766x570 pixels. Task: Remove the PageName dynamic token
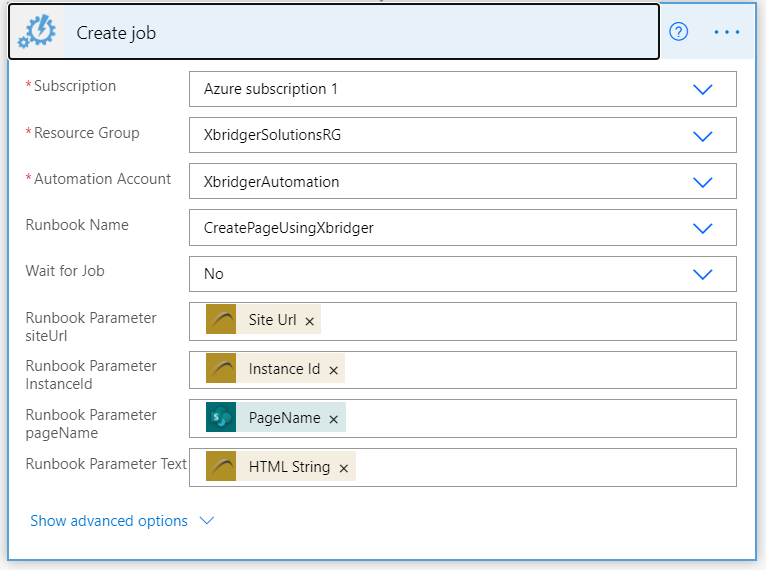point(334,420)
